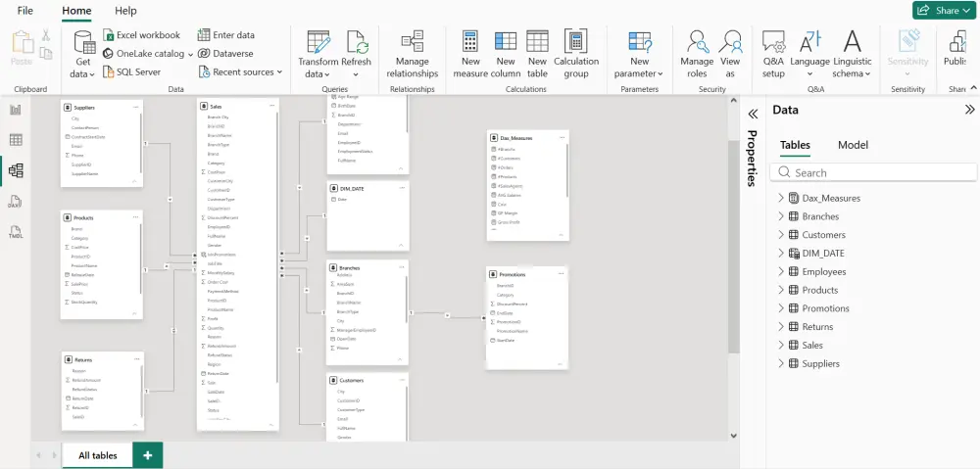Open Products table card options menu
980x469 pixels.
click(x=135, y=217)
